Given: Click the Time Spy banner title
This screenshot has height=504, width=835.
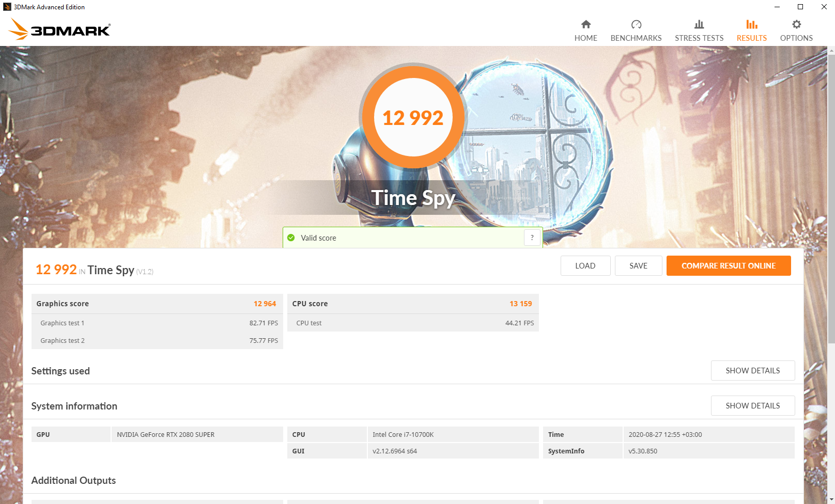Looking at the screenshot, I should coord(413,198).
